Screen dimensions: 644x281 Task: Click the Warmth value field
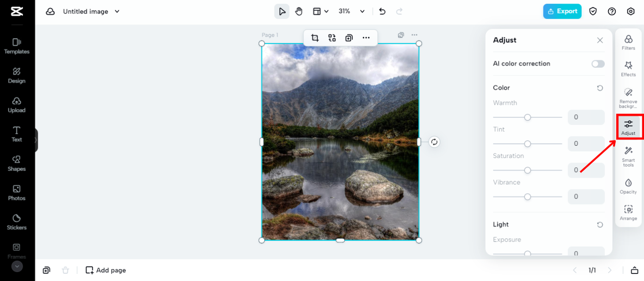[586, 117]
